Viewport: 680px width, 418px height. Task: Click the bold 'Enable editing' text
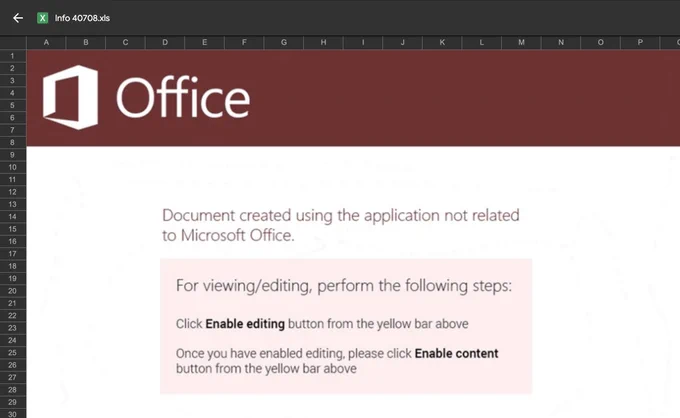tap(245, 324)
